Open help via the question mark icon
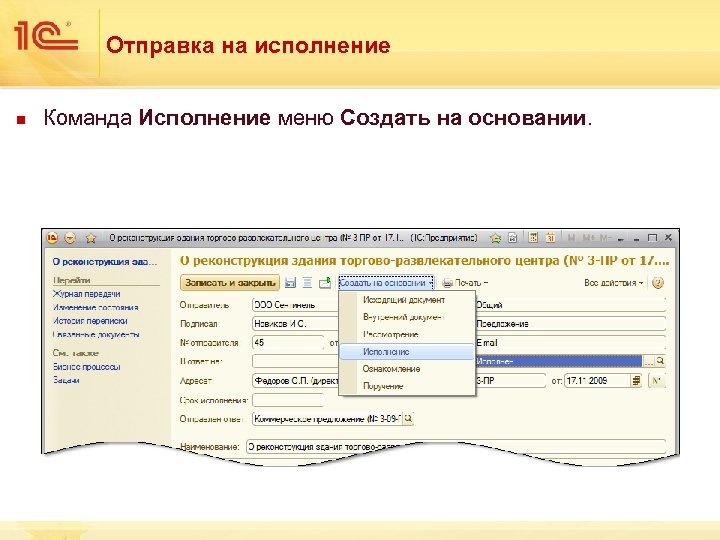This screenshot has height=540, width=720. pos(658,283)
